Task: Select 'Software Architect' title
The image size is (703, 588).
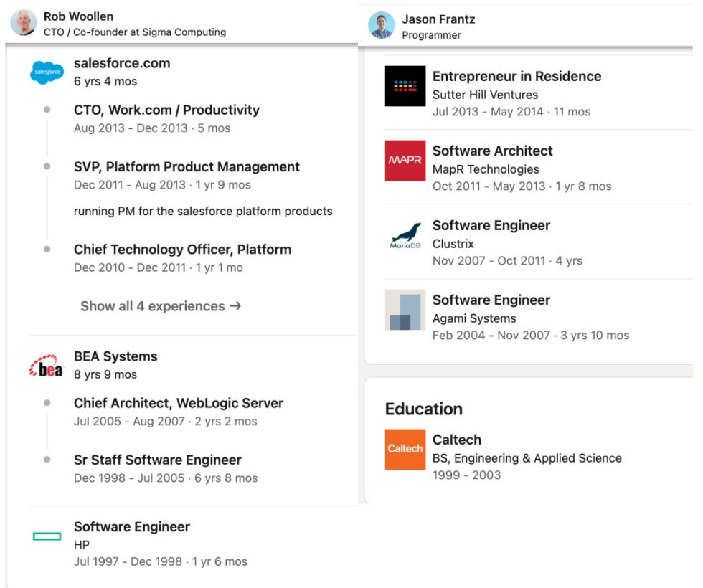Action: click(492, 151)
